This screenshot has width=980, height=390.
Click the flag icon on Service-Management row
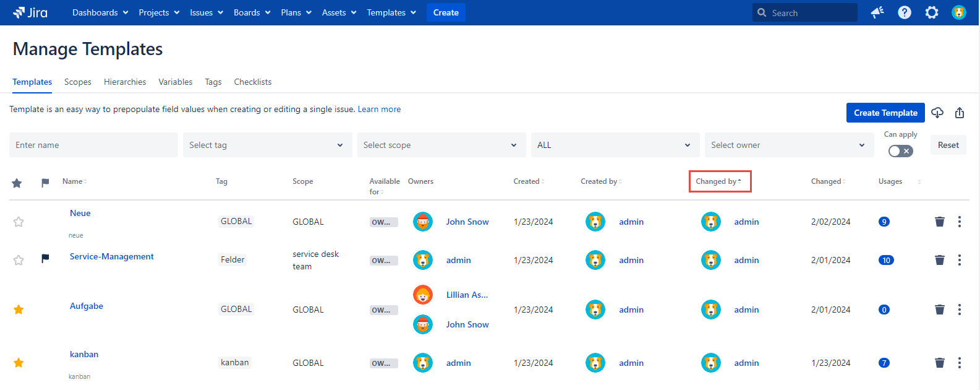point(45,259)
